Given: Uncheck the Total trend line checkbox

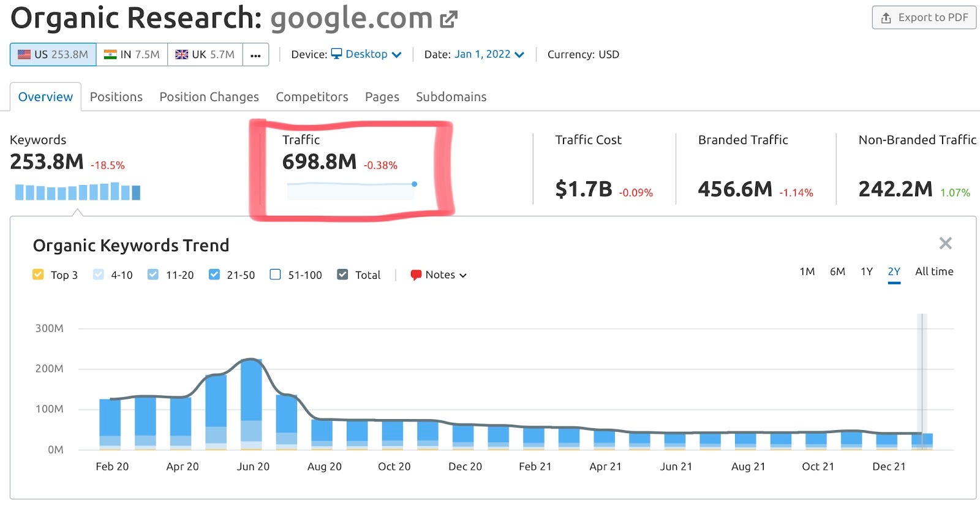Looking at the screenshot, I should tap(342, 274).
